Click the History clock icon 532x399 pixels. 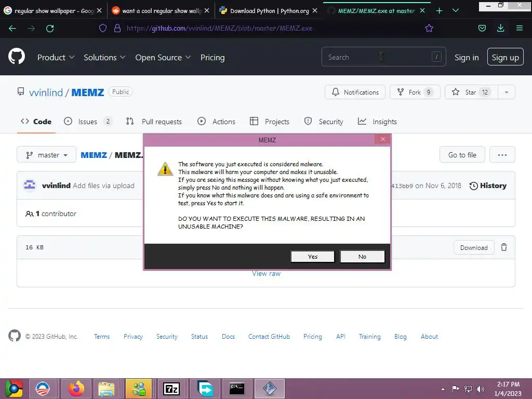(474, 186)
